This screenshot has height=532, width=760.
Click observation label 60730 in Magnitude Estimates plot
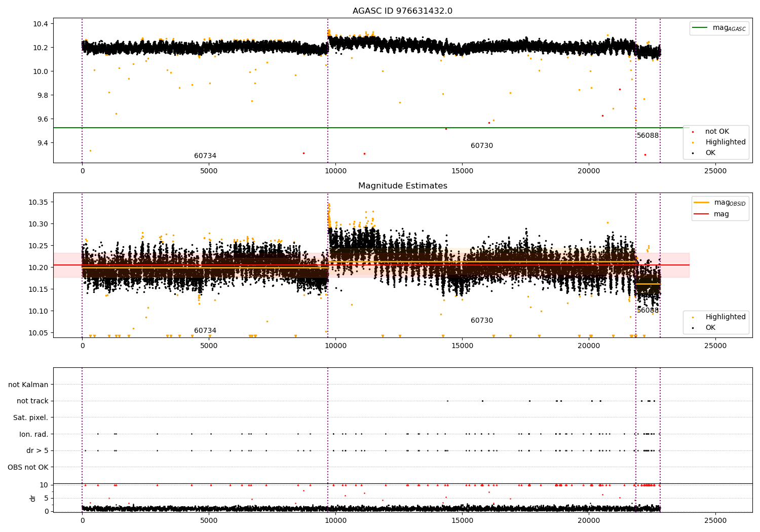(x=482, y=320)
